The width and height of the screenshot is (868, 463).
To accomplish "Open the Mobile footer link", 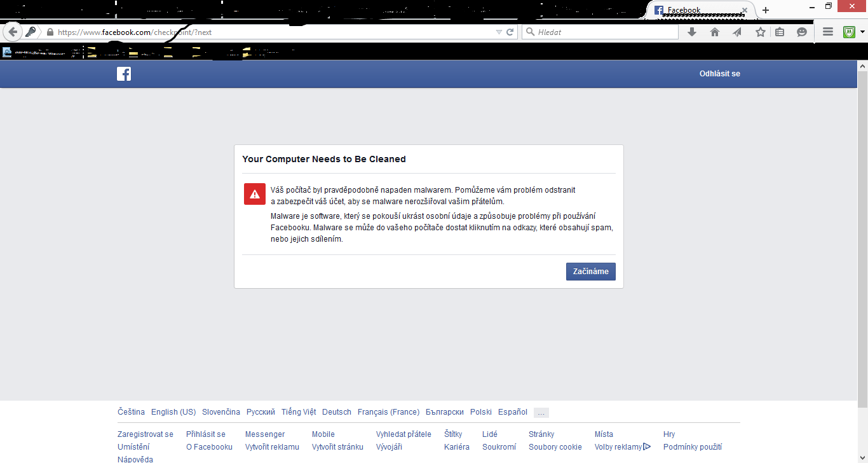I will click(x=323, y=434).
